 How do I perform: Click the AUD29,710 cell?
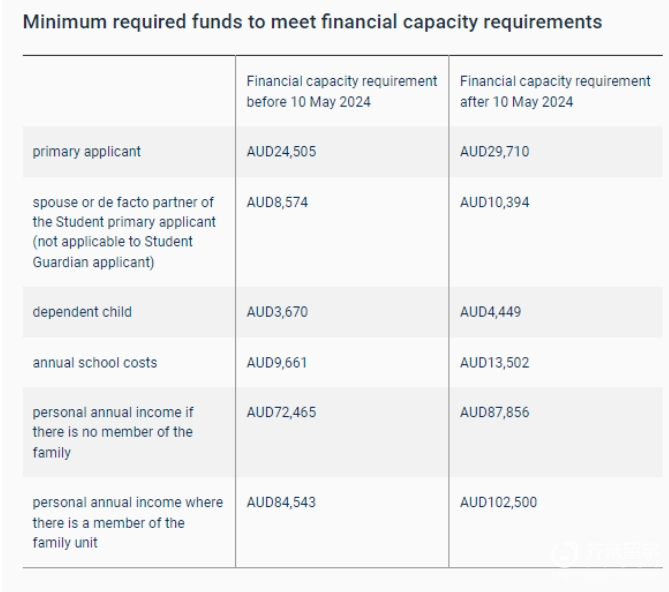[x=494, y=151]
